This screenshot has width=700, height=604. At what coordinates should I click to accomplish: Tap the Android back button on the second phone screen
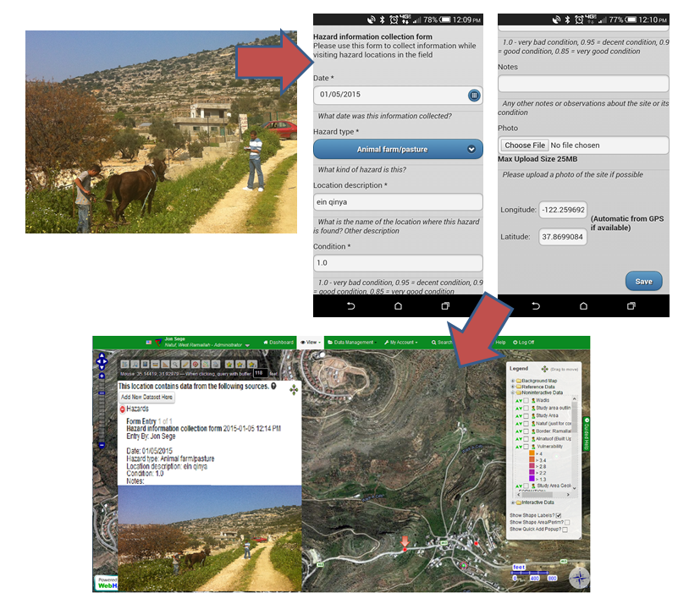coord(536,306)
